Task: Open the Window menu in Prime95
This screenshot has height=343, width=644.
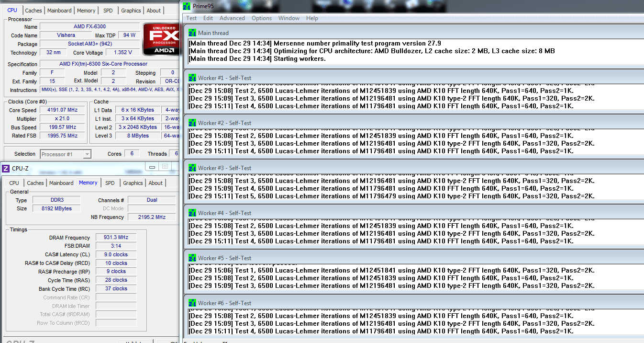Action: tap(289, 18)
